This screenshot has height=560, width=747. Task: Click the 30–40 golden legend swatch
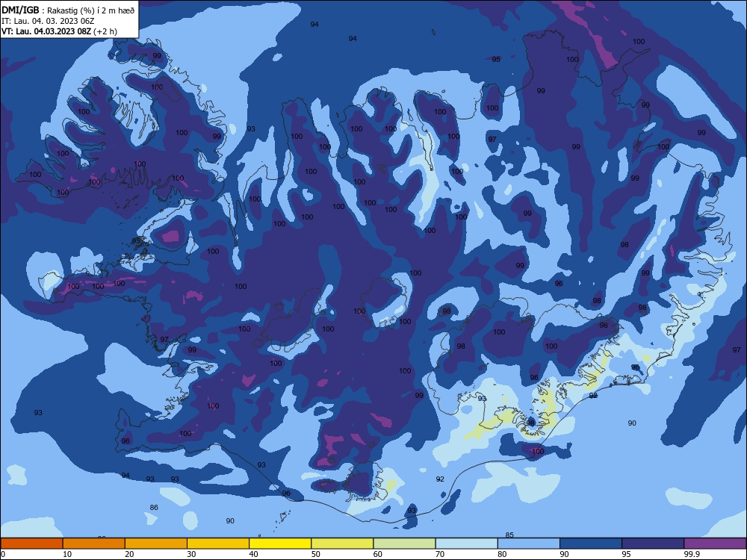[218, 544]
